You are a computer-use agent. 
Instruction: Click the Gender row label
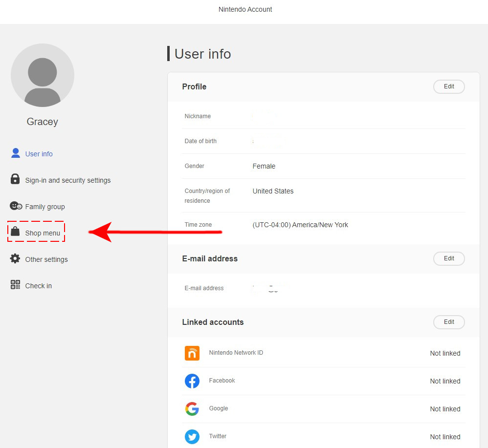pyautogui.click(x=194, y=166)
